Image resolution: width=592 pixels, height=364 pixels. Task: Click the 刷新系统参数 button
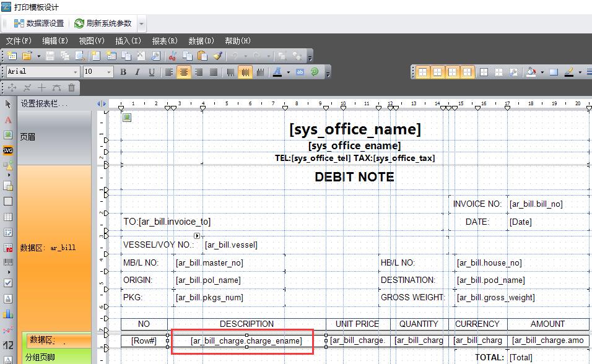103,24
